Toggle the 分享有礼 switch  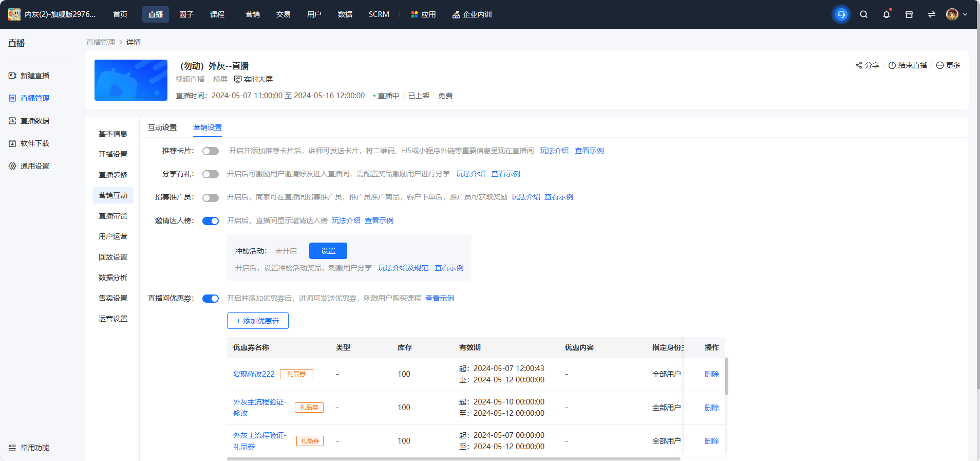coord(211,174)
